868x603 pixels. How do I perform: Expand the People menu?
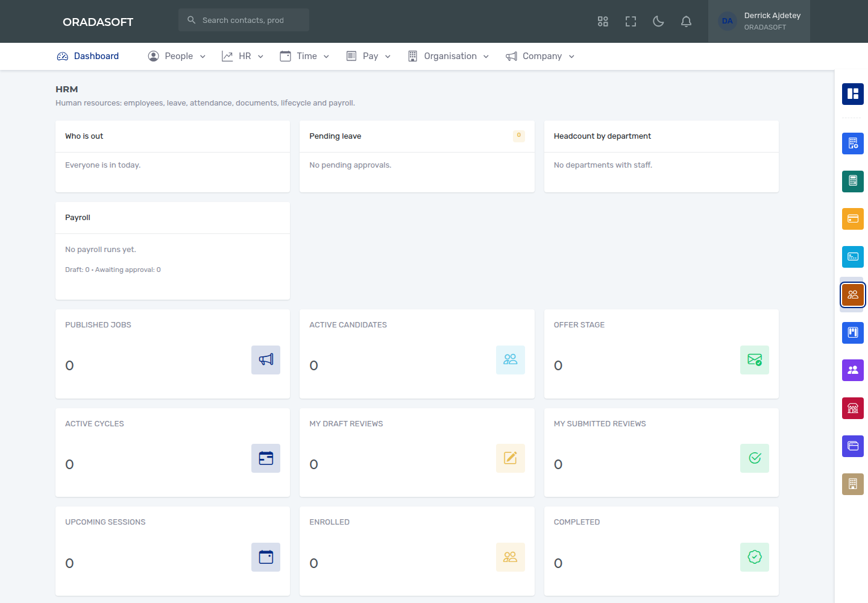tap(177, 56)
